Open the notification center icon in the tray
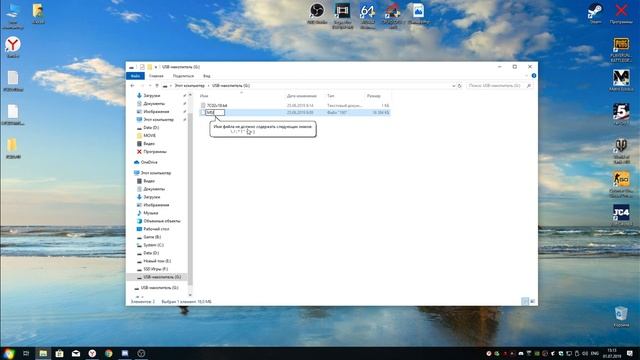Image resolution: width=640 pixels, height=360 pixels. point(630,353)
